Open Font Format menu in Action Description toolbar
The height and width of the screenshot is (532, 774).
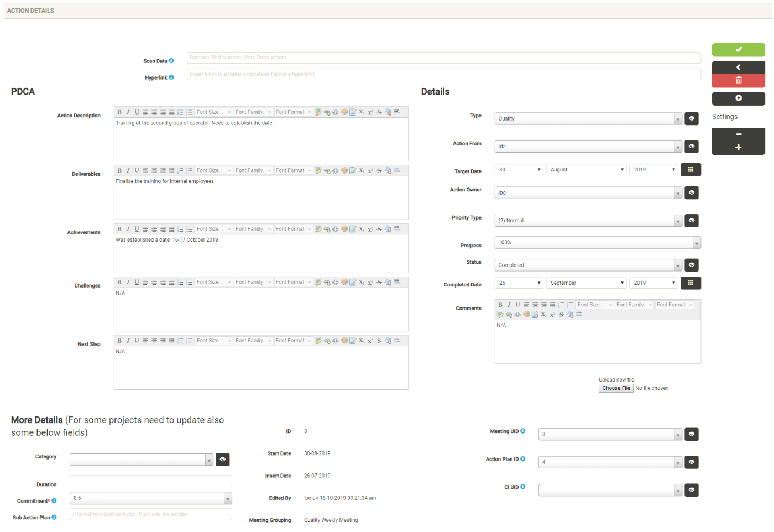pos(294,112)
